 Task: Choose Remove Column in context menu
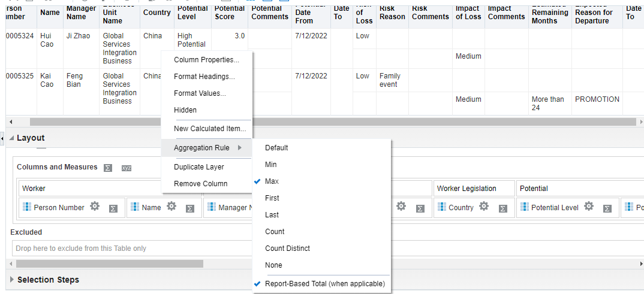pos(207,184)
